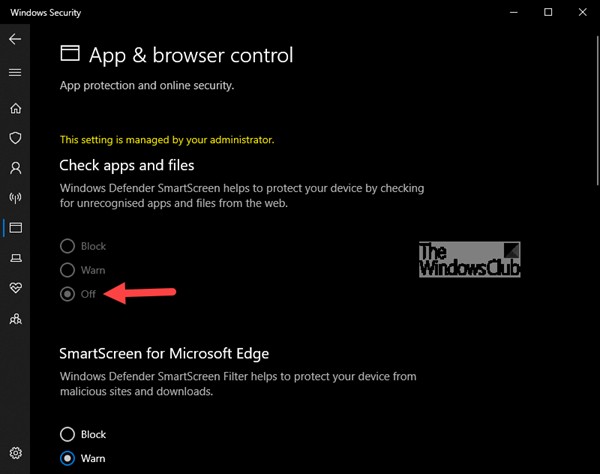Select Off under Check apps and files
The height and width of the screenshot is (474, 600).
point(67,294)
